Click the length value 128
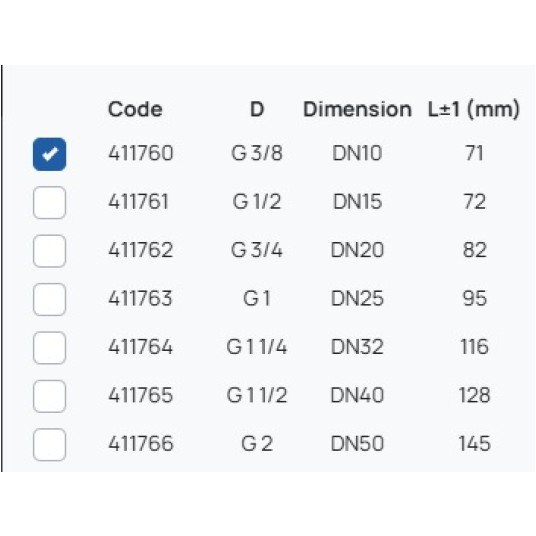536x536 pixels. point(474,395)
